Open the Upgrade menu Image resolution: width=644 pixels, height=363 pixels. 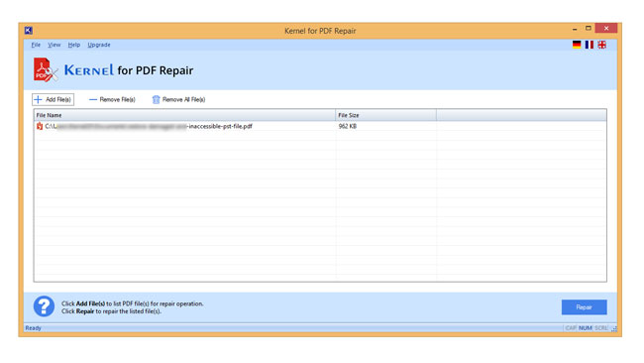[99, 45]
